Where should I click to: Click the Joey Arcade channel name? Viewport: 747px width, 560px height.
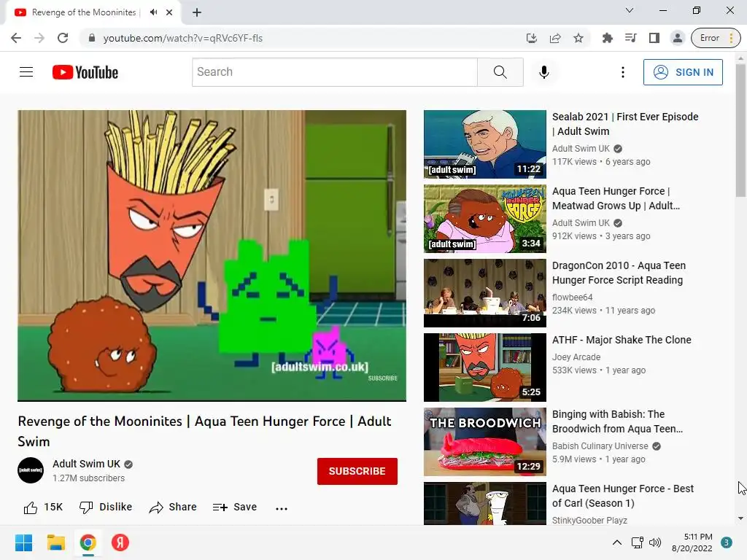coord(576,357)
